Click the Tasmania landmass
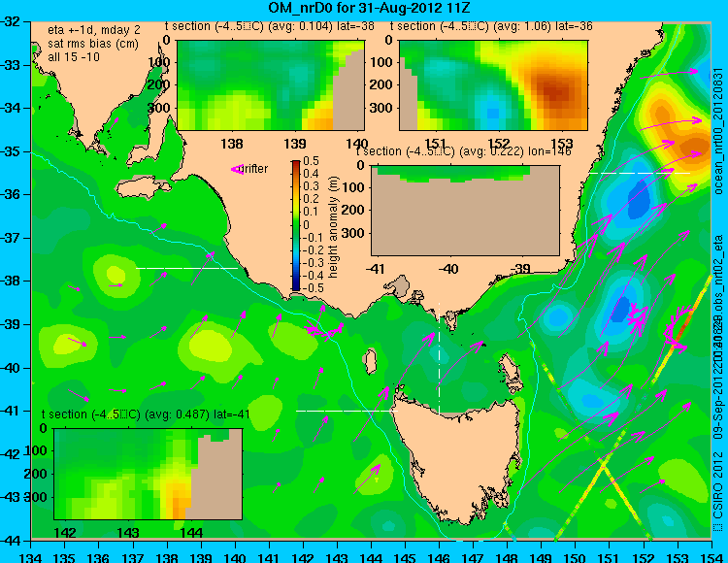728x563 pixels. click(x=457, y=459)
